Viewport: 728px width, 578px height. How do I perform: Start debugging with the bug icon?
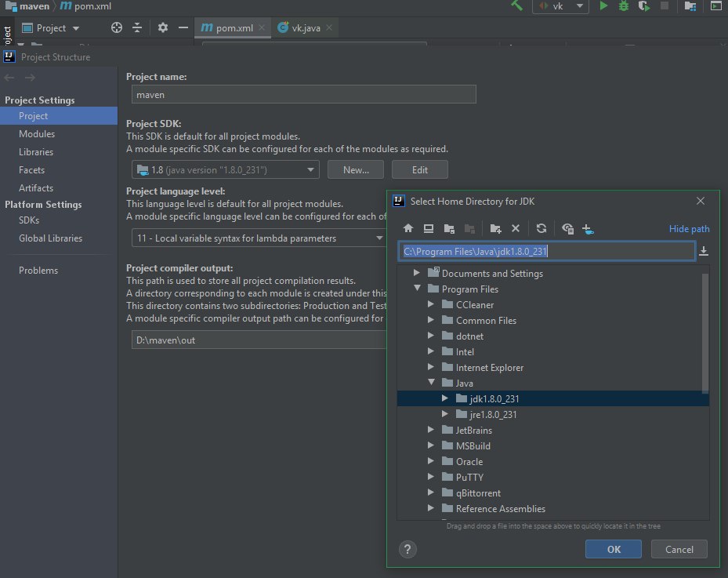pos(624,6)
